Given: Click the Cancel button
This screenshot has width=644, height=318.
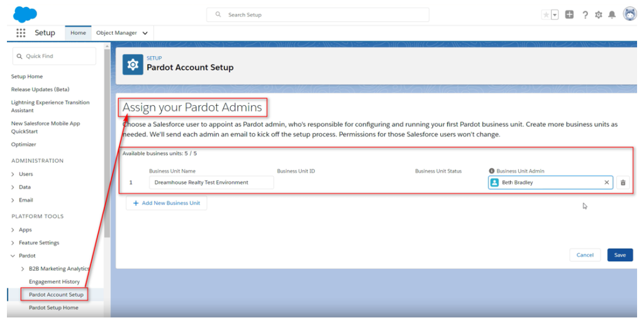Looking at the screenshot, I should (x=585, y=255).
